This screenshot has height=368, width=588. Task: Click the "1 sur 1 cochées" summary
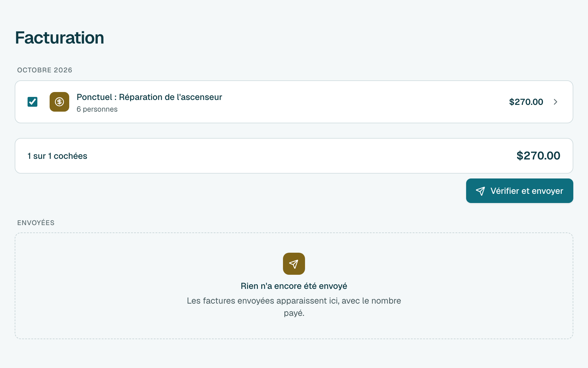click(x=57, y=156)
